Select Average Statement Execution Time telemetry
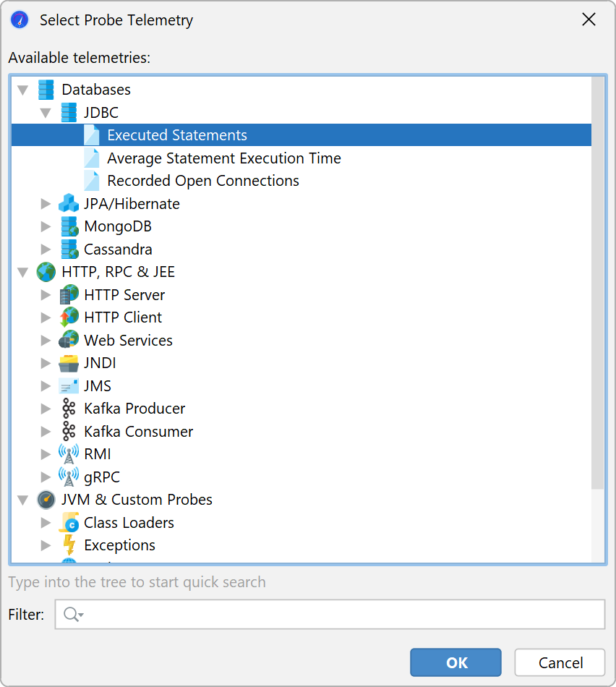This screenshot has width=616, height=687. (223, 158)
